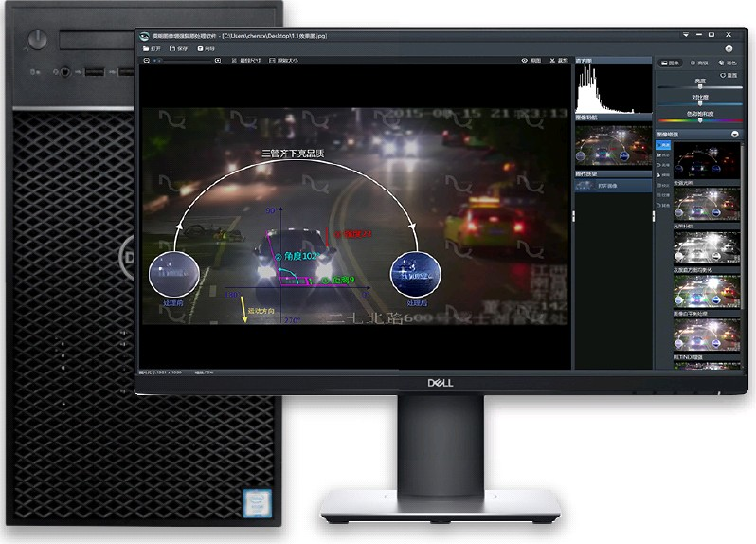Open the round dropdown button below window controls
756x544 pixels.
[729, 48]
